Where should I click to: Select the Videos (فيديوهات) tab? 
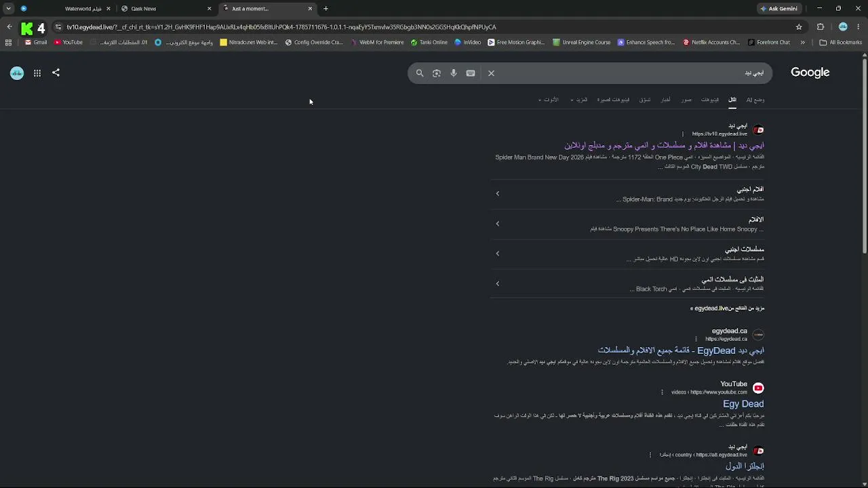(x=710, y=100)
